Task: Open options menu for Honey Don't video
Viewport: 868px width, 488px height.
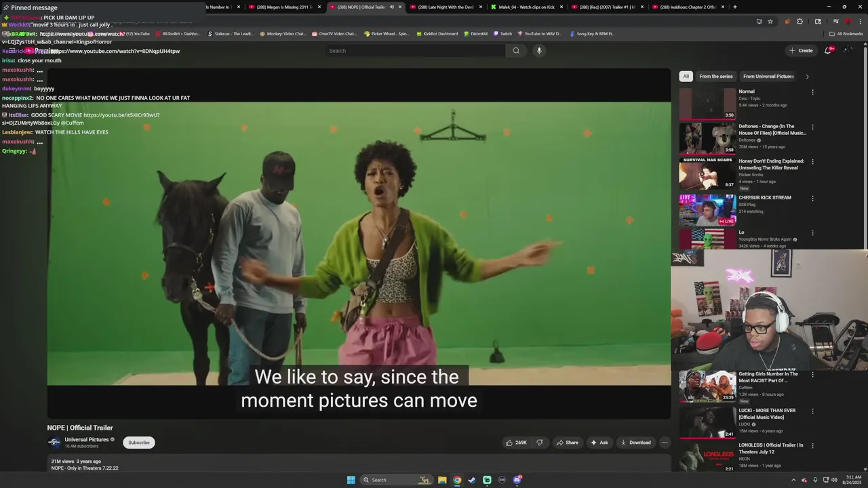Action: [x=812, y=162]
